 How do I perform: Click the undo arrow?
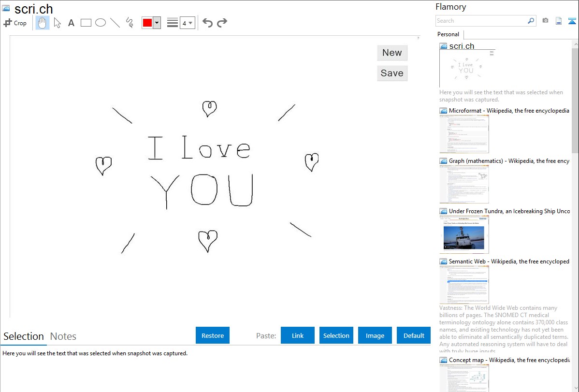[207, 23]
